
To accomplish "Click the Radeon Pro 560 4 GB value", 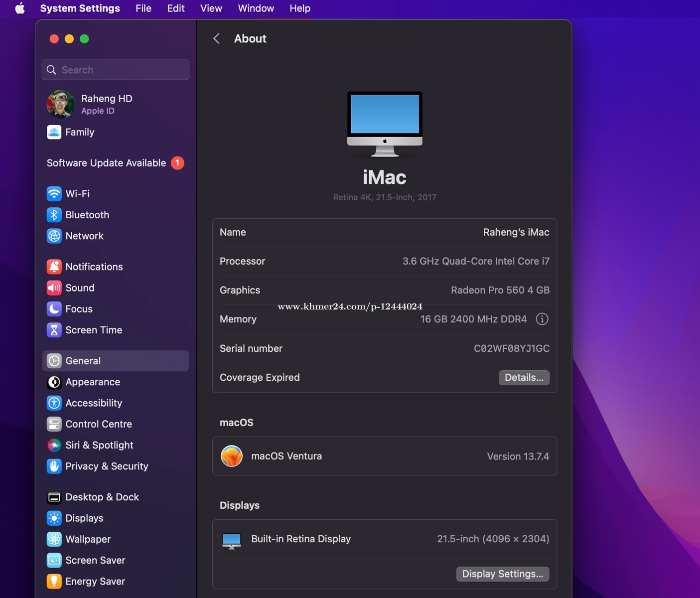I will click(x=500, y=290).
